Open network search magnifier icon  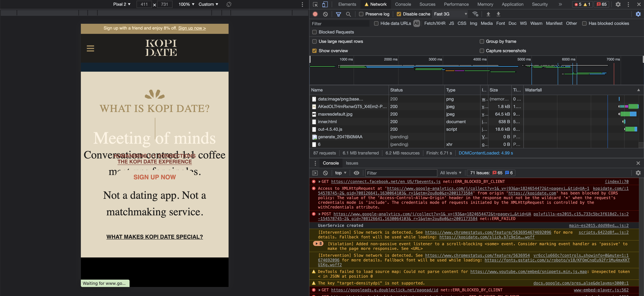[348, 14]
